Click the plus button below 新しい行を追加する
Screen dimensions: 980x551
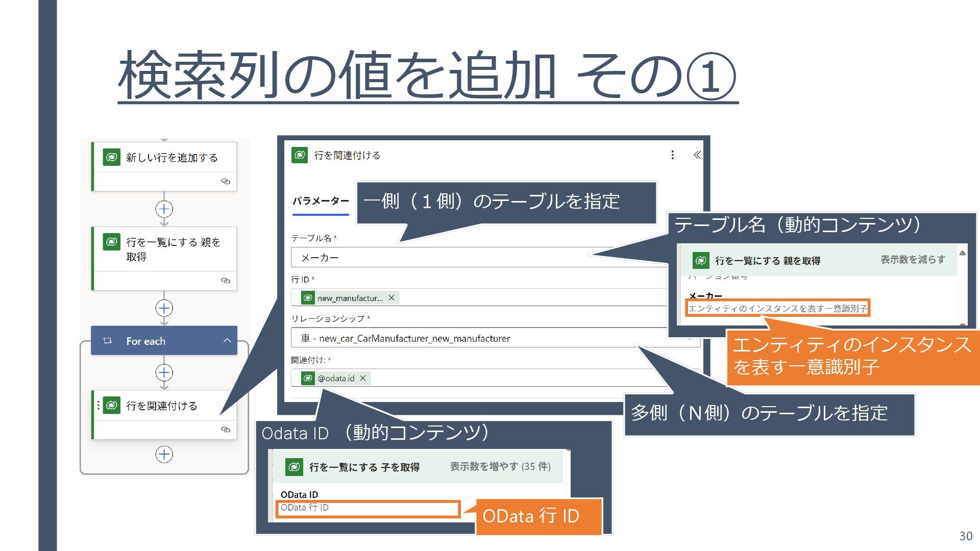[x=164, y=209]
